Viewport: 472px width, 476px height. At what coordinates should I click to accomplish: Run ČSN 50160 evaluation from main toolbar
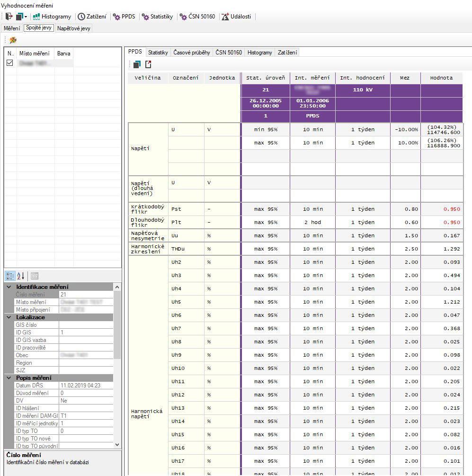(x=197, y=17)
